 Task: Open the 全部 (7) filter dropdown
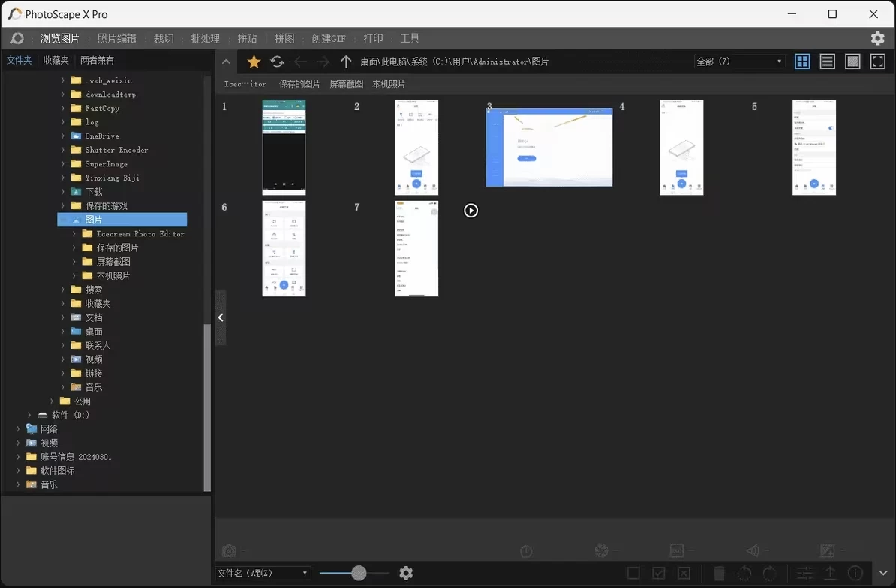739,61
